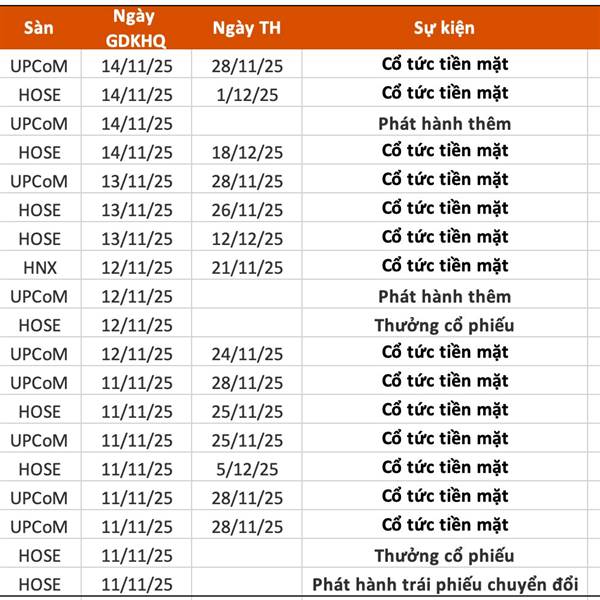
Task: Click the empty Ngày TH cell in the last row
Action: pyautogui.click(x=247, y=584)
